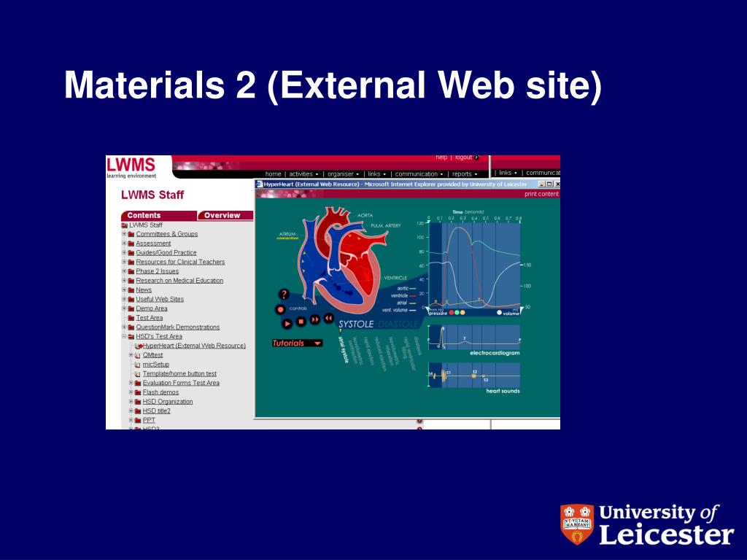Click the LWMS learning environment logo
The height and width of the screenshot is (560, 747).
pyautogui.click(x=131, y=168)
